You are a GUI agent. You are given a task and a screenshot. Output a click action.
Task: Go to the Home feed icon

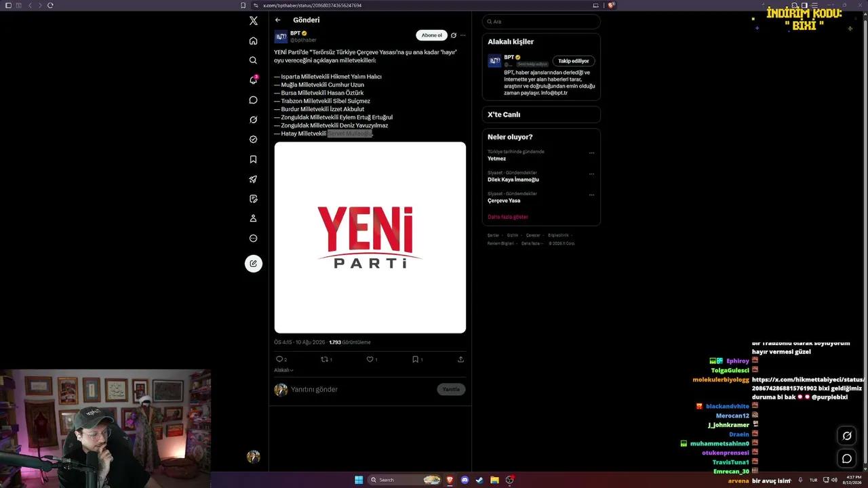(253, 41)
